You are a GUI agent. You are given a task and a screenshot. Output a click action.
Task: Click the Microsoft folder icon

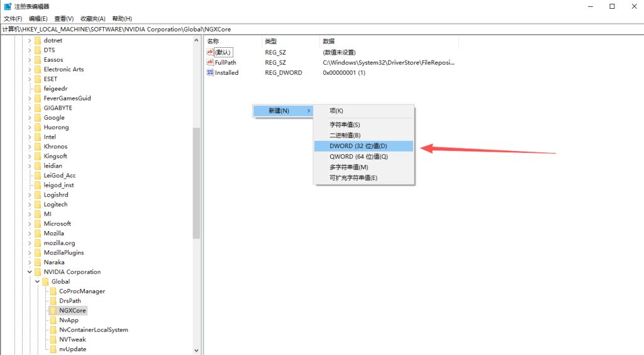click(37, 223)
